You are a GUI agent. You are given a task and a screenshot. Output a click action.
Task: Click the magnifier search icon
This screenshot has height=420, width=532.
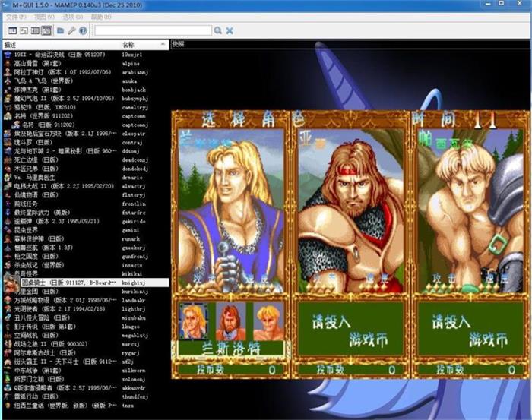[x=217, y=30]
